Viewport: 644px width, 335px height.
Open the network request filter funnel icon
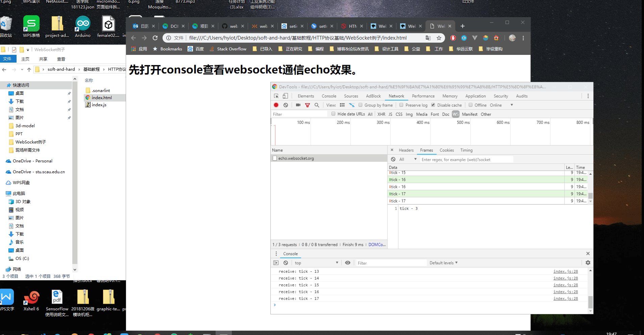click(307, 105)
